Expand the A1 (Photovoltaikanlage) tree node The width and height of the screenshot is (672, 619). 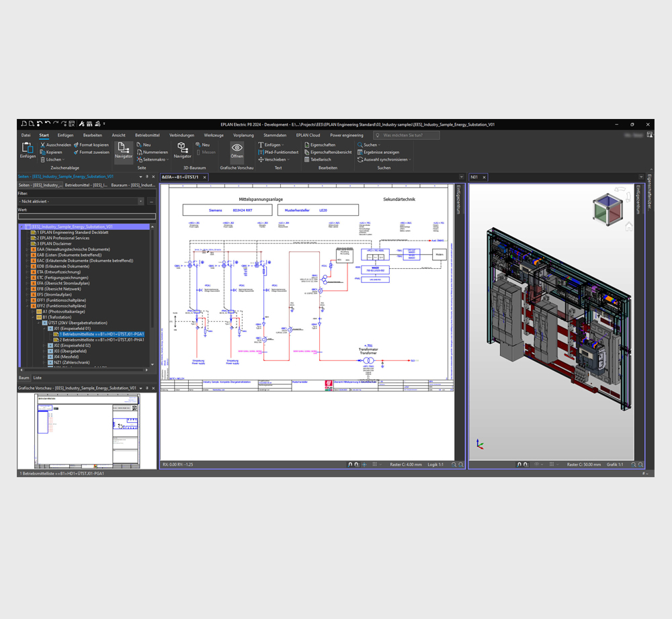[33, 312]
